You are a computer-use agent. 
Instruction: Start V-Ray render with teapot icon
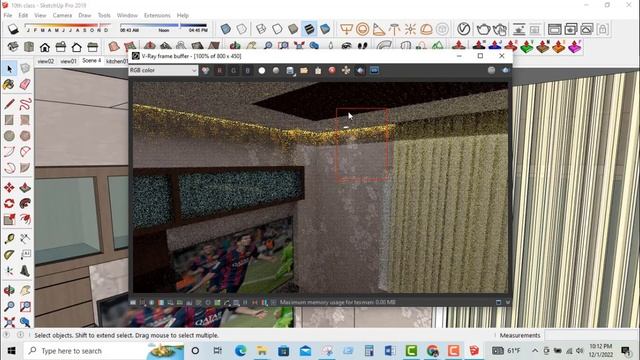coord(483,29)
